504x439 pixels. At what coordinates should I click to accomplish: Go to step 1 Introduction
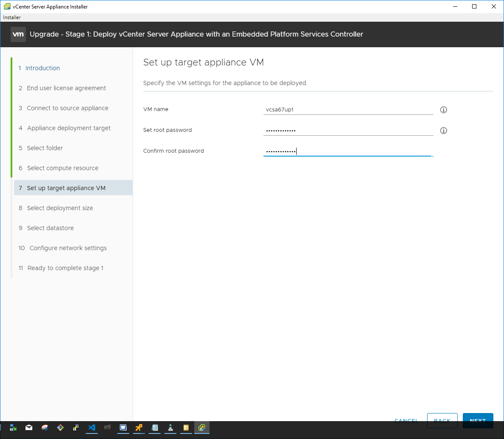39,68
